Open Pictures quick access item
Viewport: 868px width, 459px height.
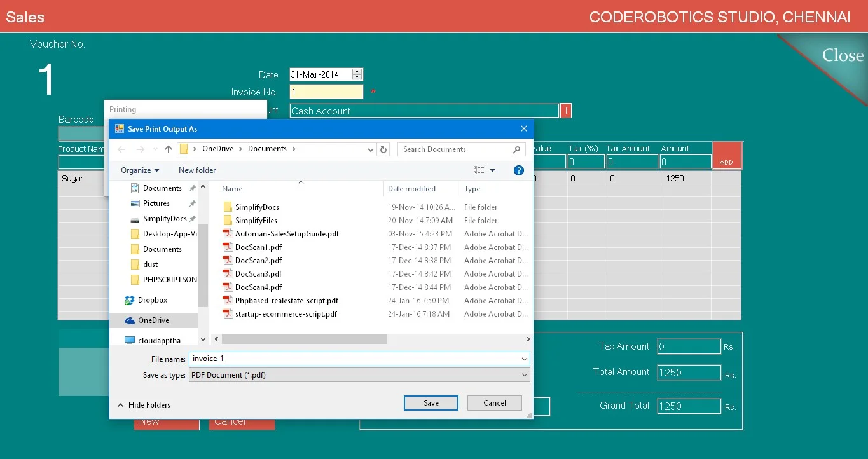(x=156, y=203)
